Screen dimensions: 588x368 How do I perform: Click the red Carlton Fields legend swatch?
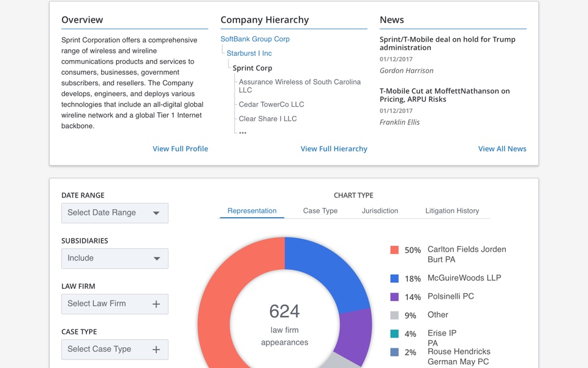pyautogui.click(x=394, y=250)
